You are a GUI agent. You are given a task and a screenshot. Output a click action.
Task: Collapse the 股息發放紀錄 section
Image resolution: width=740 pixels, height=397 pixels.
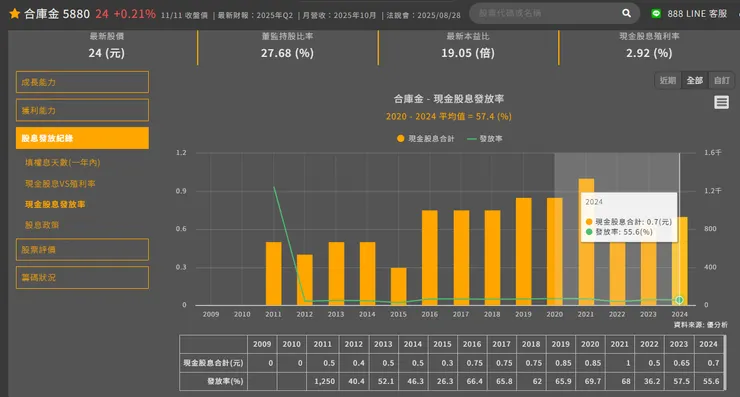click(x=82, y=138)
